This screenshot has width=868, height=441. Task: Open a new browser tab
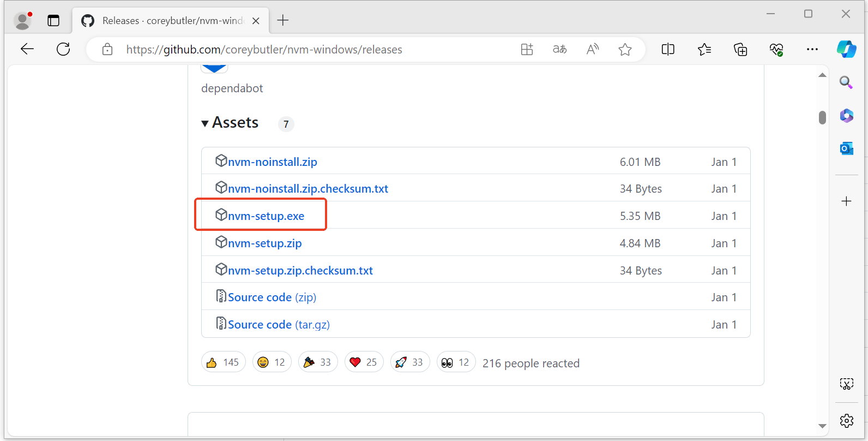282,21
